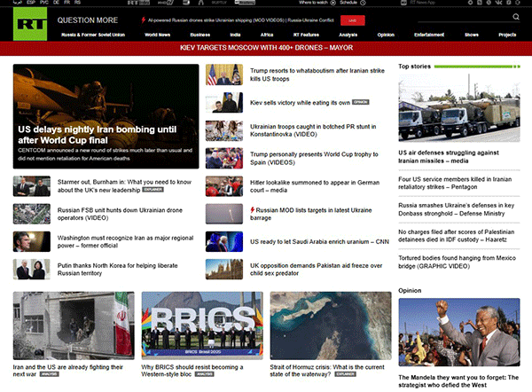This screenshot has height=392, width=532.
Task: Click the Saudi uranium story thumbnail
Action: coord(224,241)
